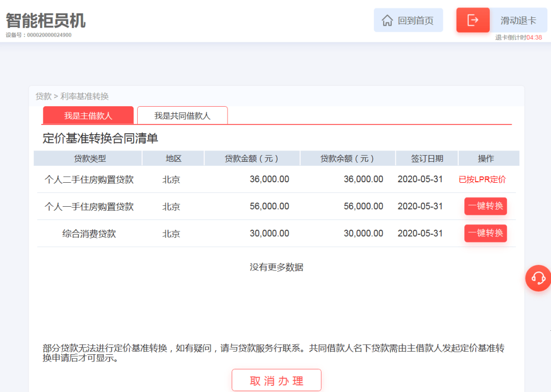Image resolution: width=551 pixels, height=392 pixels.
Task: Click 回到首页 button text
Action: (x=415, y=20)
